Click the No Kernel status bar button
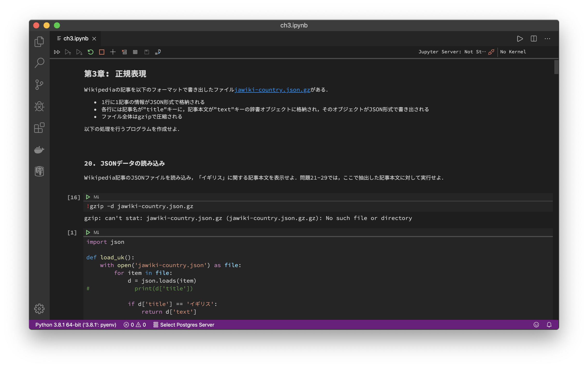 [513, 51]
